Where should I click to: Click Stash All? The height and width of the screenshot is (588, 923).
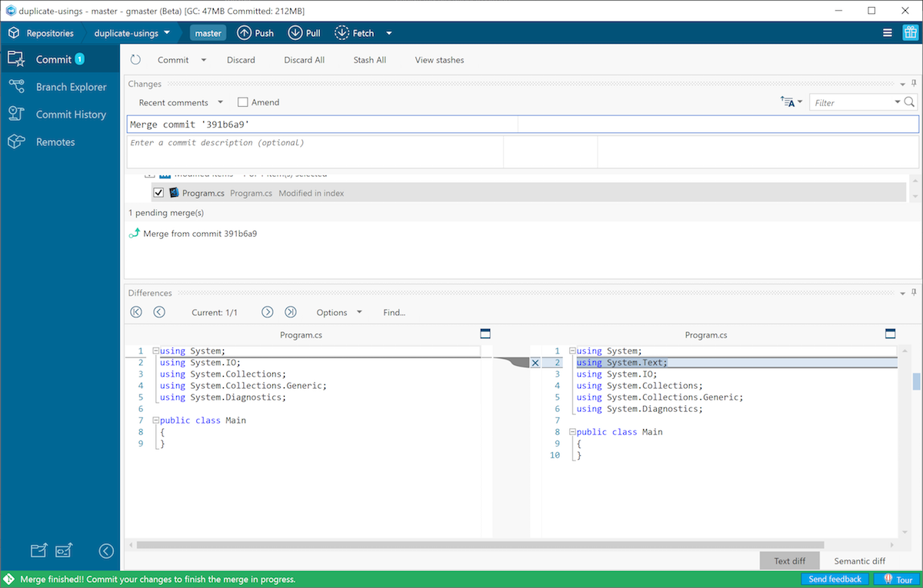click(x=370, y=60)
